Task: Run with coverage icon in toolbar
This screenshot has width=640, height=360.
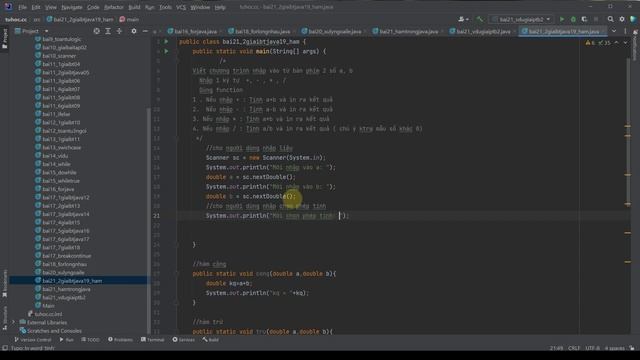Action: pyautogui.click(x=584, y=19)
